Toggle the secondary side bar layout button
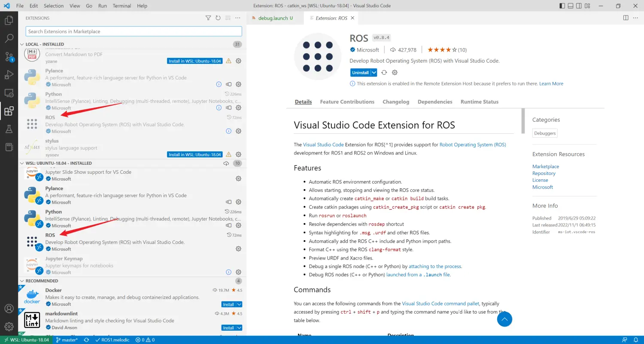 point(579,6)
